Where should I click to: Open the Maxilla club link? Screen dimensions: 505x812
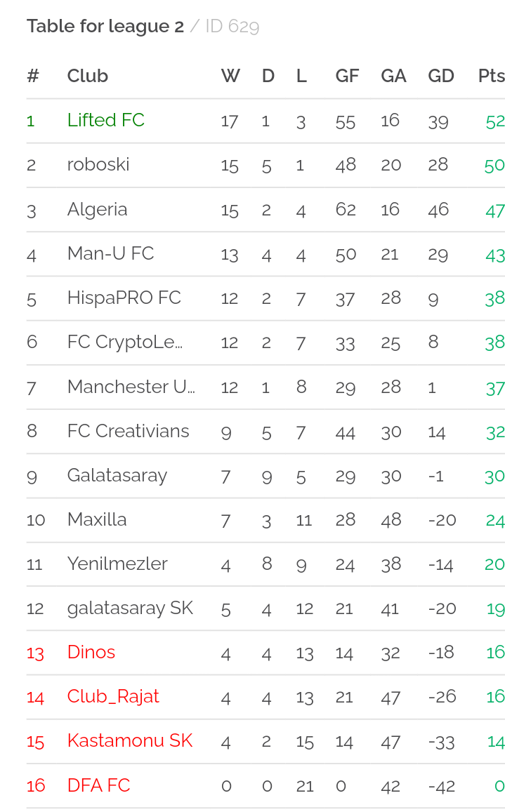[x=97, y=519]
